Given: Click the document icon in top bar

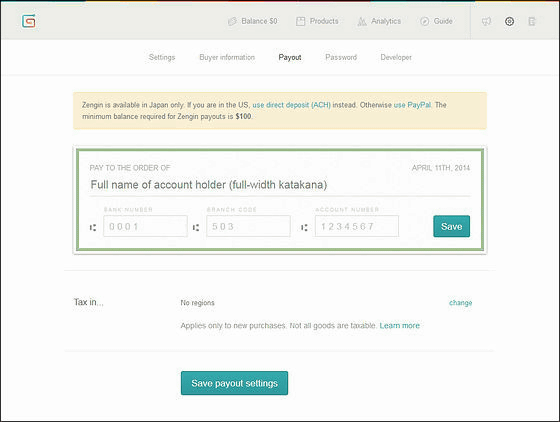Looking at the screenshot, I should (x=532, y=21).
